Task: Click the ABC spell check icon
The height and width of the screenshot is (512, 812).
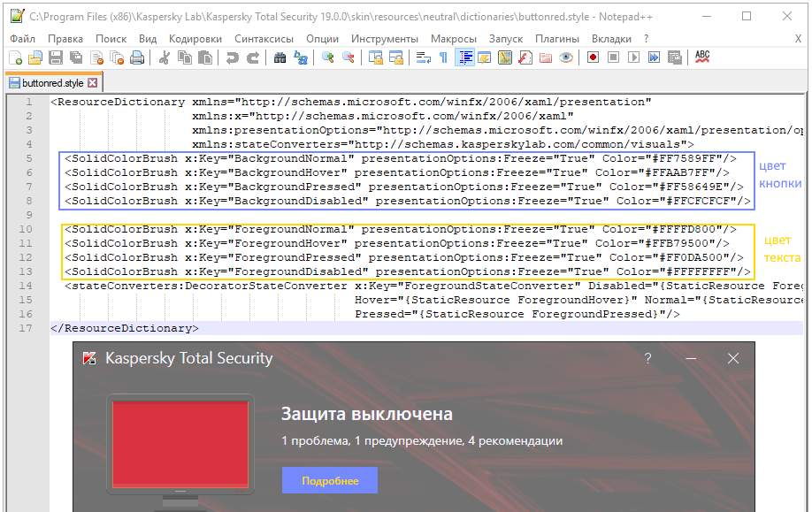Action: tap(702, 57)
